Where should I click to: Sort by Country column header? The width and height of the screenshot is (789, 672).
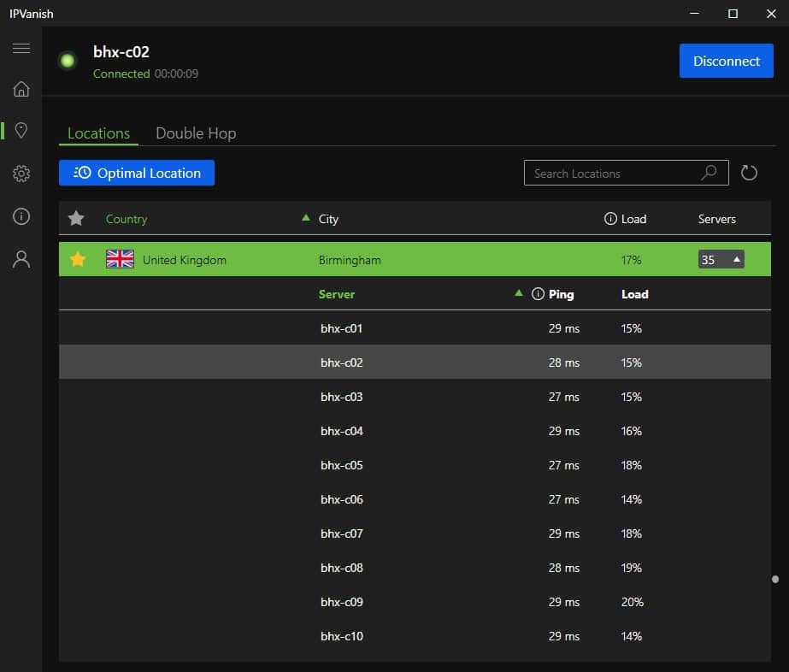tap(127, 219)
